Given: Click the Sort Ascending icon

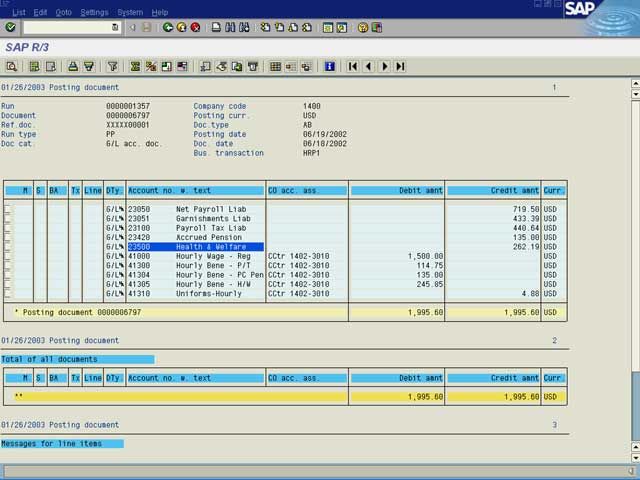Looking at the screenshot, I should [73, 66].
